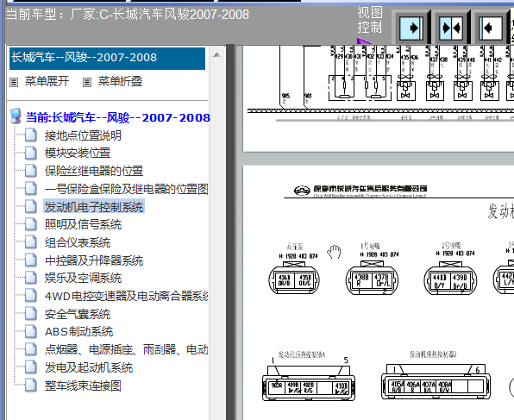This screenshot has height=420, width=514.
Task: Select 发动机电子控制系统 tree item
Action: click(94, 207)
